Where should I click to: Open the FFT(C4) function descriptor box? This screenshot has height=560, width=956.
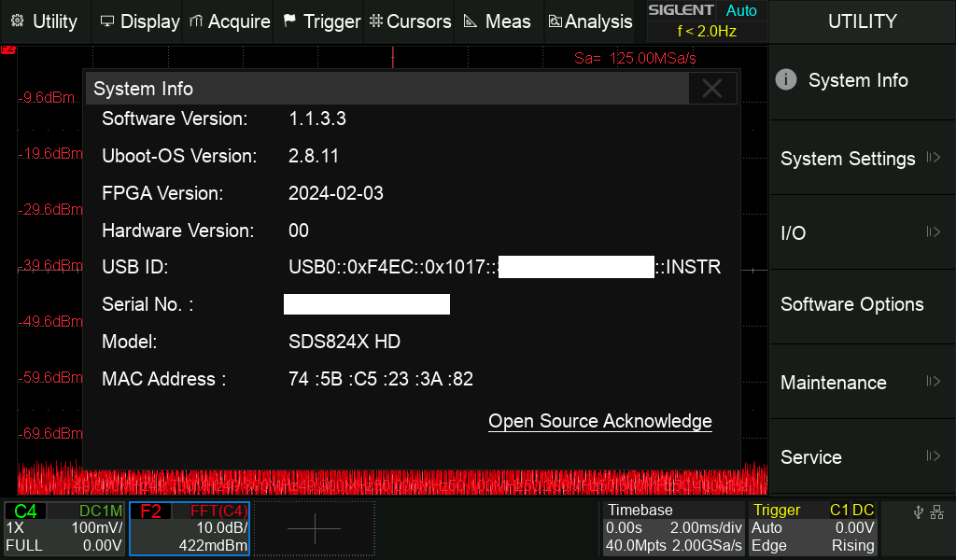190,528
